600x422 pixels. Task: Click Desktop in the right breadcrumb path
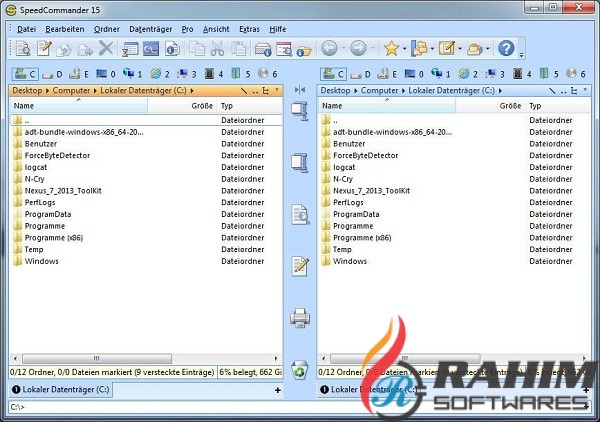pyautogui.click(x=335, y=91)
